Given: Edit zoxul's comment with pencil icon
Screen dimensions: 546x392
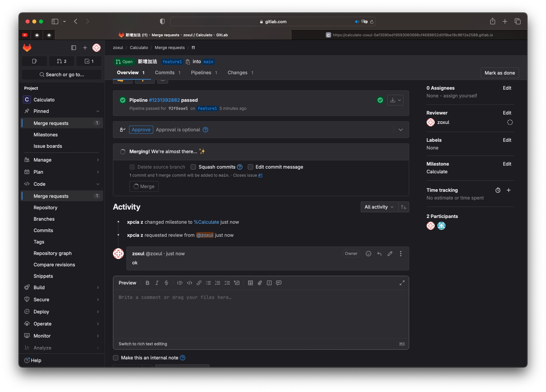Looking at the screenshot, I should pos(390,254).
